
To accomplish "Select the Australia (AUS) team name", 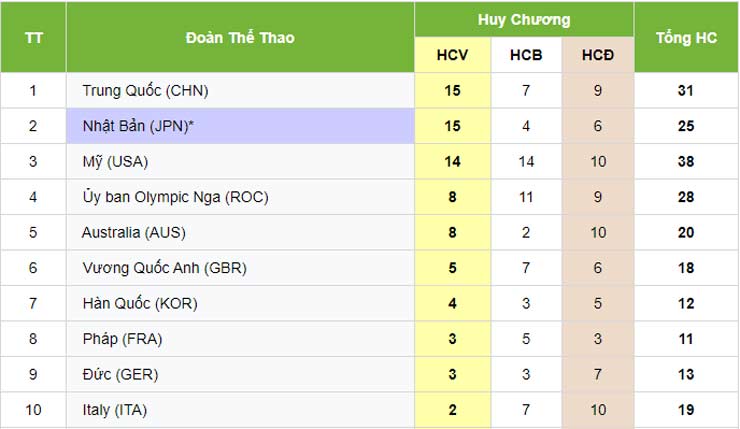I will [134, 233].
